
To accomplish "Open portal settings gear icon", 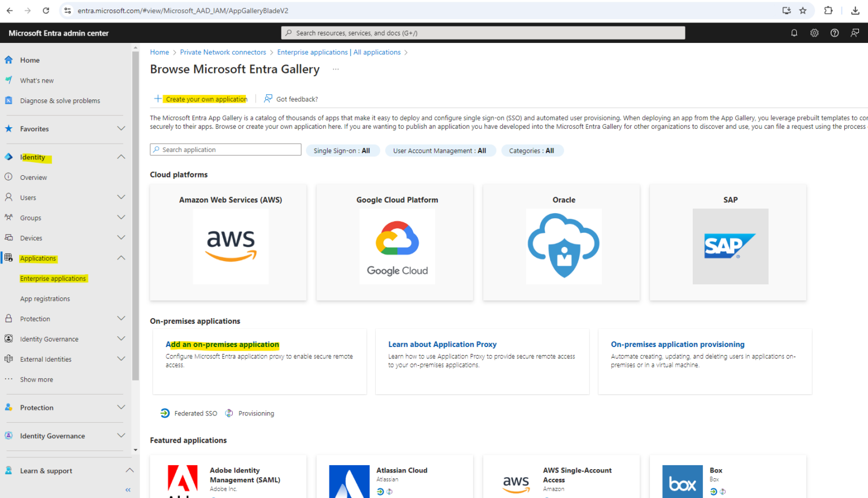I will click(814, 33).
